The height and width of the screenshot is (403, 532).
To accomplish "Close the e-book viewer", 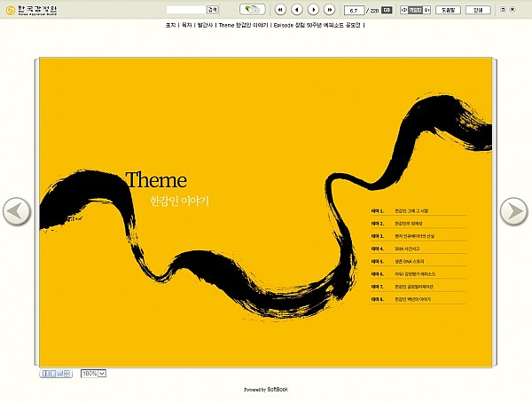I will point(512,10).
